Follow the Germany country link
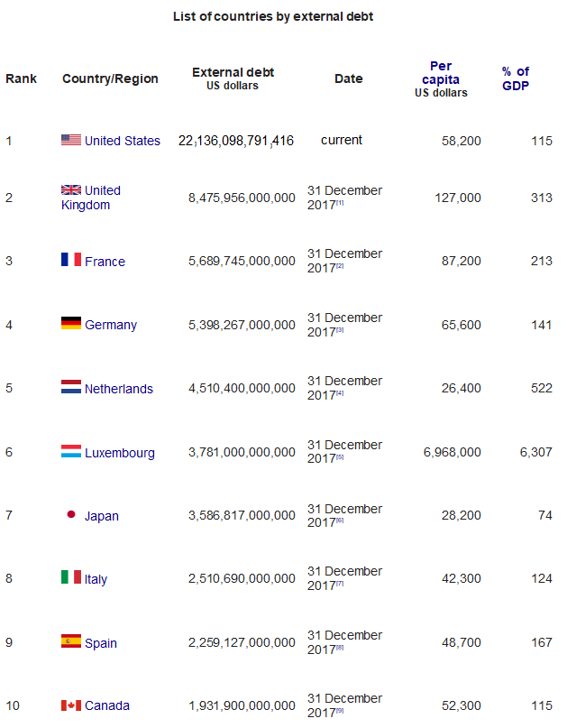The image size is (567, 728). [x=111, y=325]
